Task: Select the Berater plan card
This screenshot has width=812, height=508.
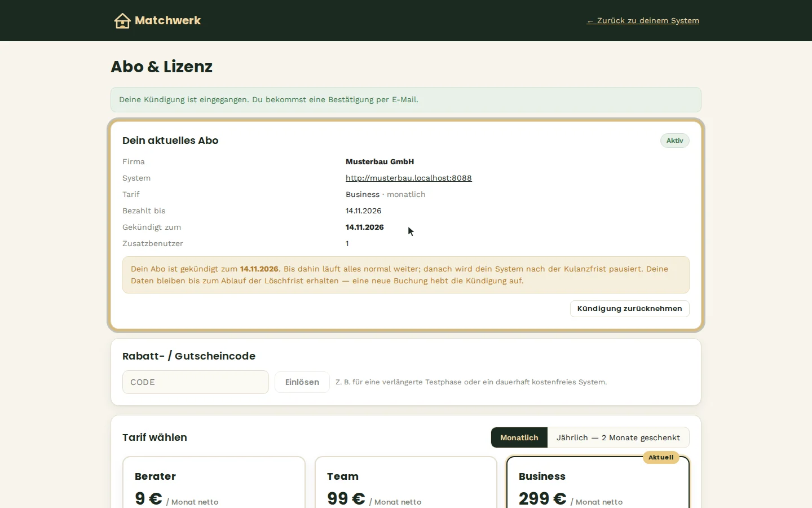Action: click(214, 483)
